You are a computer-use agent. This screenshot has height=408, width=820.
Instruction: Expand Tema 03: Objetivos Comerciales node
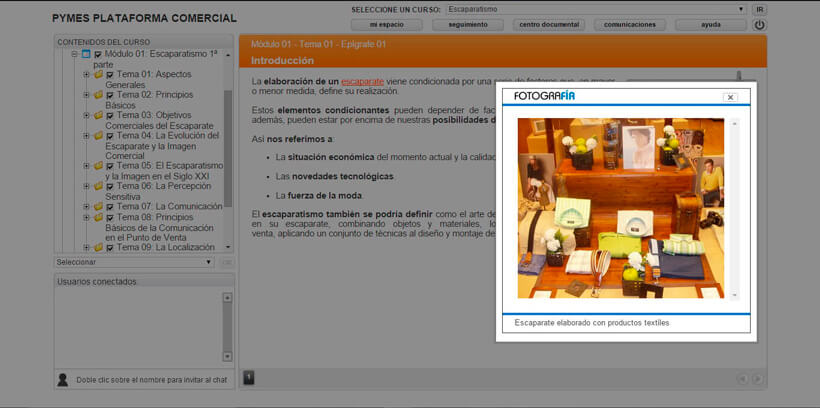pos(86,115)
